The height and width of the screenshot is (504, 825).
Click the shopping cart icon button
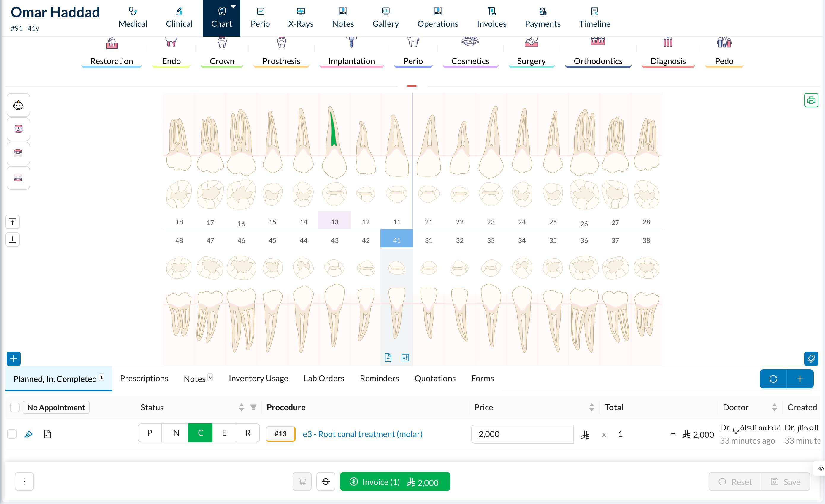coord(302,481)
